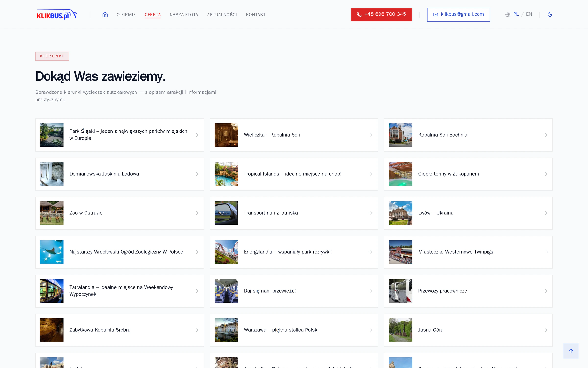This screenshot has height=368, width=588.
Task: Click arrow on Wieliczka – Kopalnia Soli card
Action: click(371, 135)
